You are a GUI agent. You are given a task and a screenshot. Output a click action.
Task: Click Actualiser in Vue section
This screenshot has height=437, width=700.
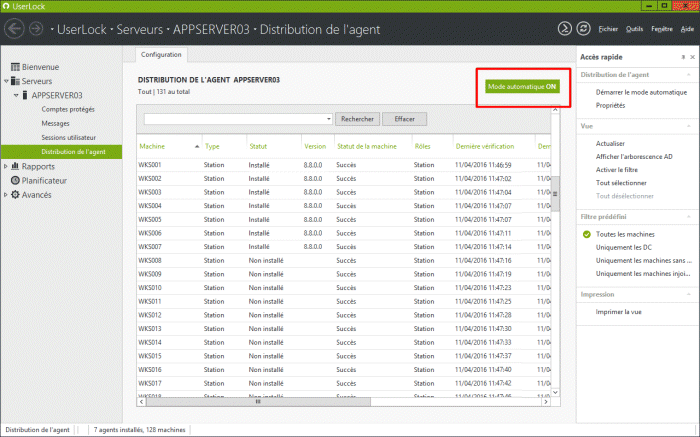(610, 144)
